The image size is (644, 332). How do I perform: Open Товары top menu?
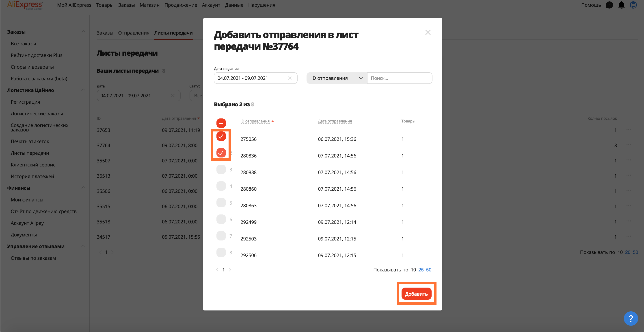click(104, 5)
